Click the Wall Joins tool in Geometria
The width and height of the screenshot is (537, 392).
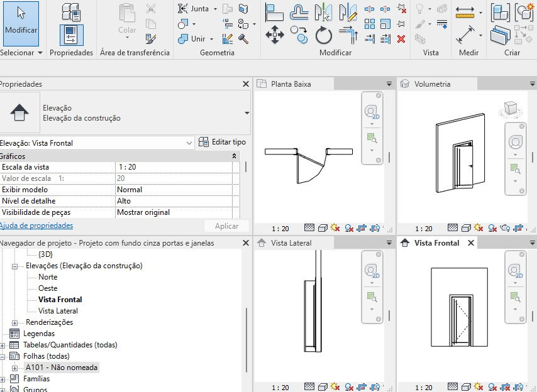pos(228,39)
